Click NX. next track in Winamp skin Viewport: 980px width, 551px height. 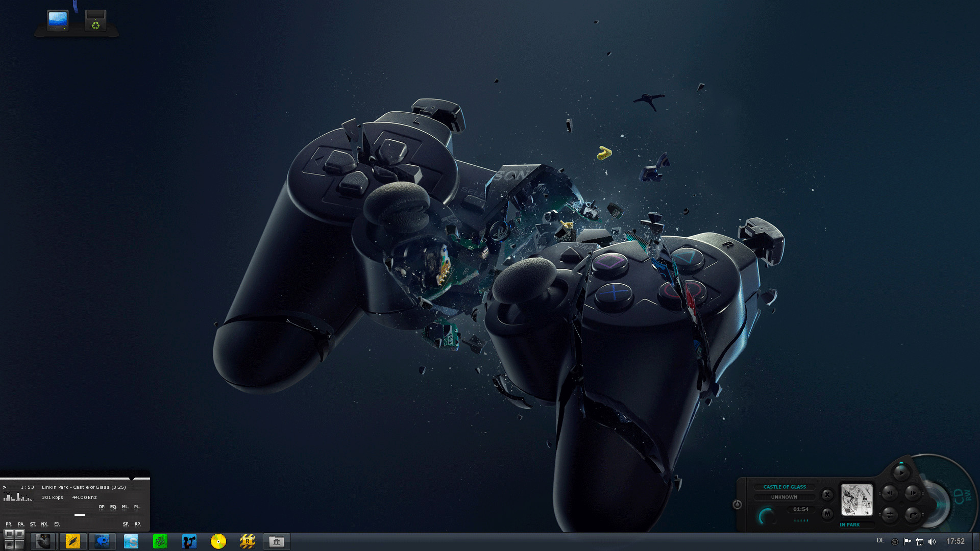44,524
